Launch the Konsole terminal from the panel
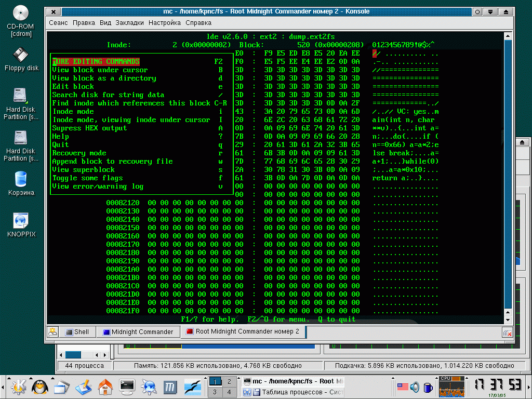532x399 pixels. pos(127,387)
